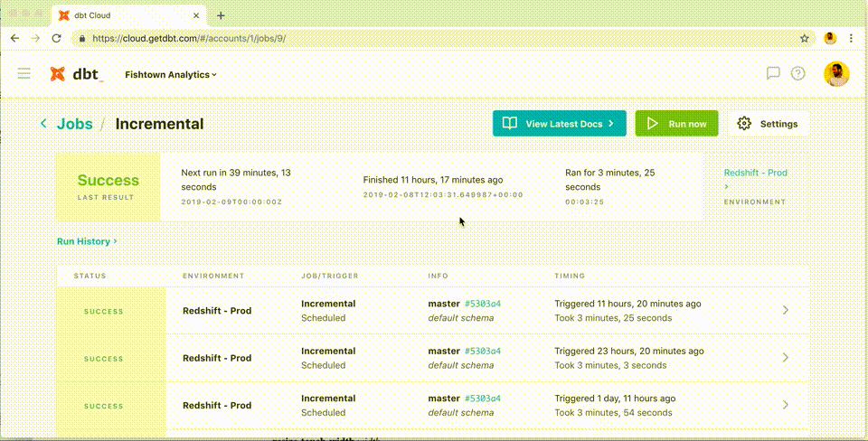Open run triggered 11 hours ago chevron
The image size is (868, 441).
coord(786,310)
